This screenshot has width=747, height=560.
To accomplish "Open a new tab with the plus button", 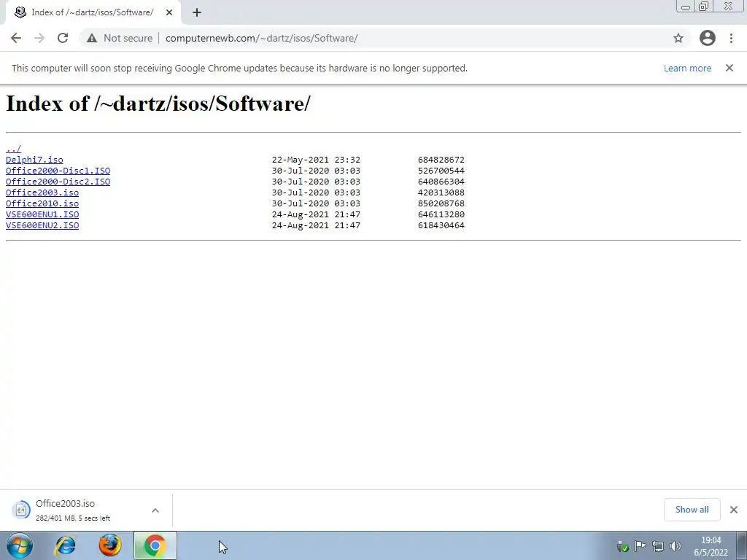I will (x=197, y=12).
